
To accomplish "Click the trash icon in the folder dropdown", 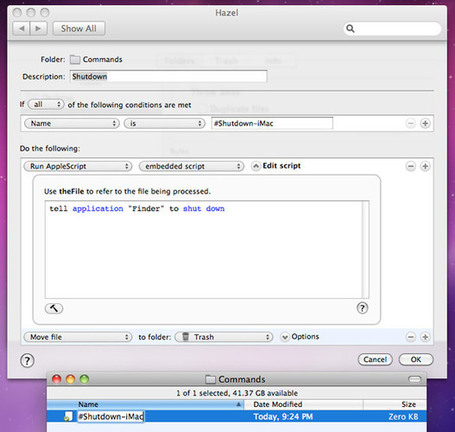I will coord(186,337).
